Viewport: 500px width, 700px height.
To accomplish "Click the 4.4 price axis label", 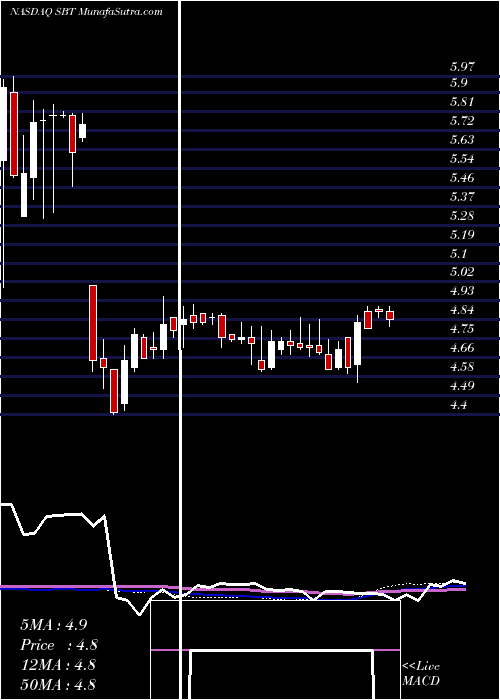I will (458, 405).
